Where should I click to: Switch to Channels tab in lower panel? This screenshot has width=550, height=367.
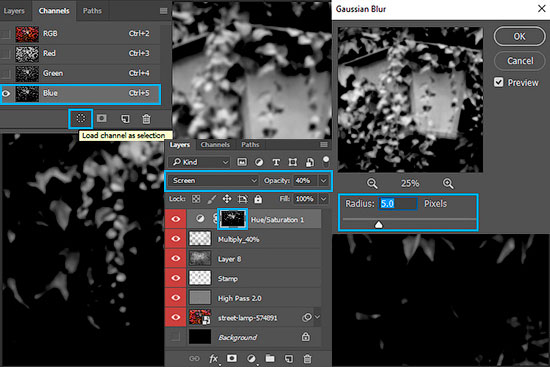pos(215,145)
